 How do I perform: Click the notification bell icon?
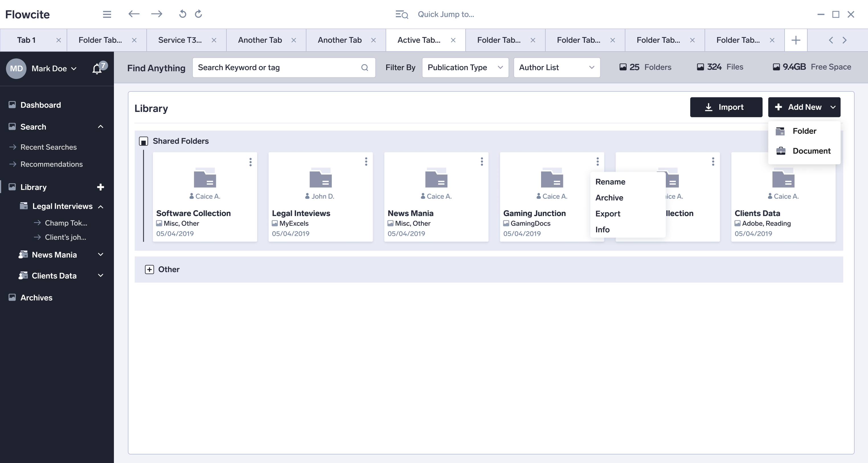coord(97,69)
